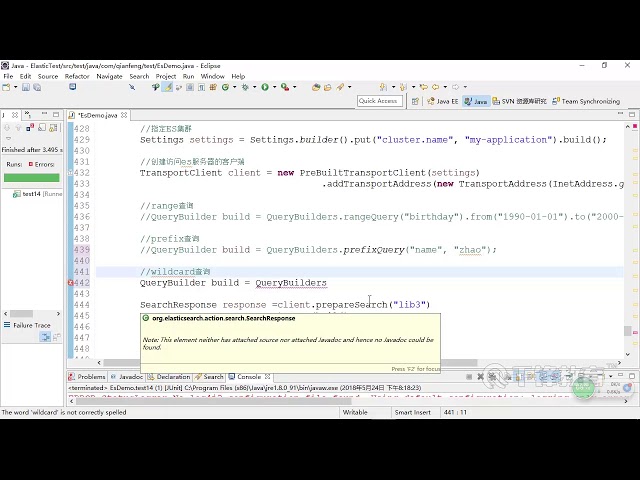Click the Save All toolbar icon
The image size is (640, 480).
[37, 87]
